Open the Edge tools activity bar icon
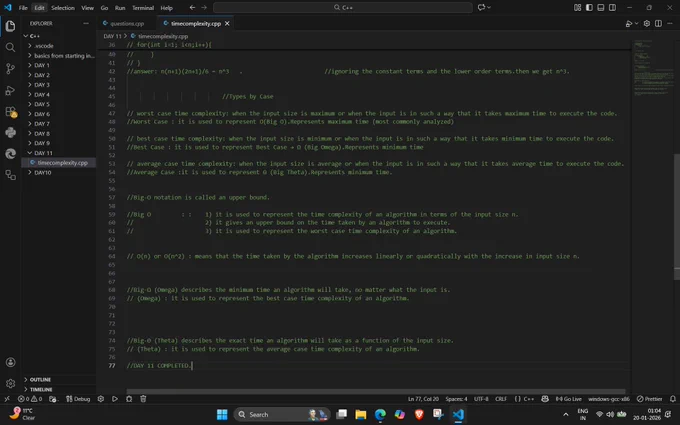 coord(10,154)
